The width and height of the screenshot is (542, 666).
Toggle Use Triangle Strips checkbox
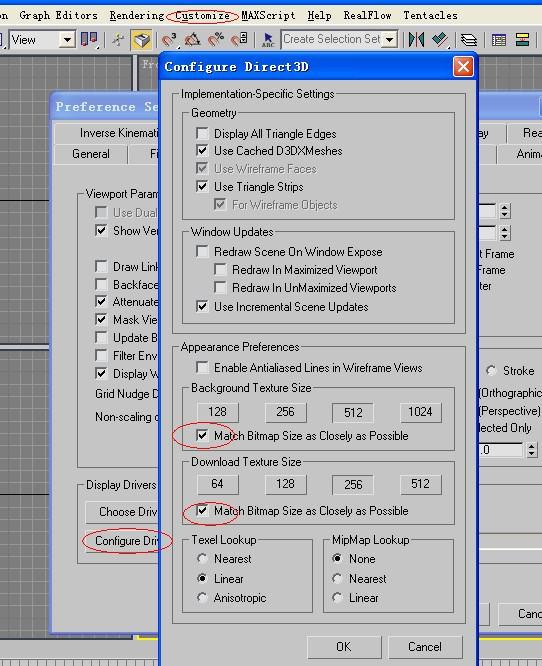[x=202, y=186]
